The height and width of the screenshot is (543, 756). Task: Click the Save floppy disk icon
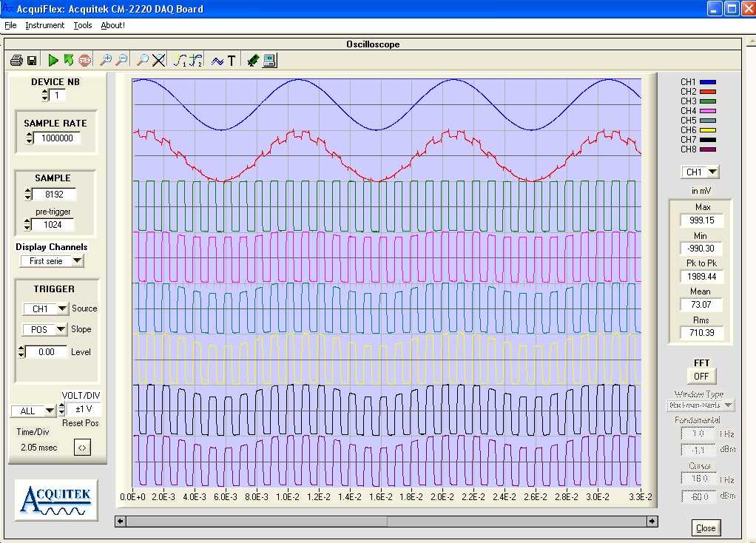[32, 60]
